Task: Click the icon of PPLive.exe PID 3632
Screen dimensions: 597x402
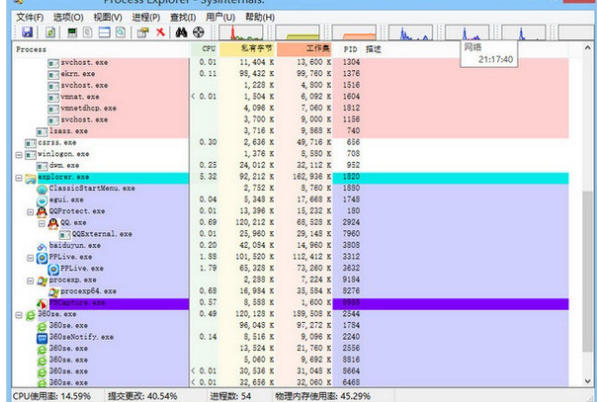Action: (x=53, y=270)
